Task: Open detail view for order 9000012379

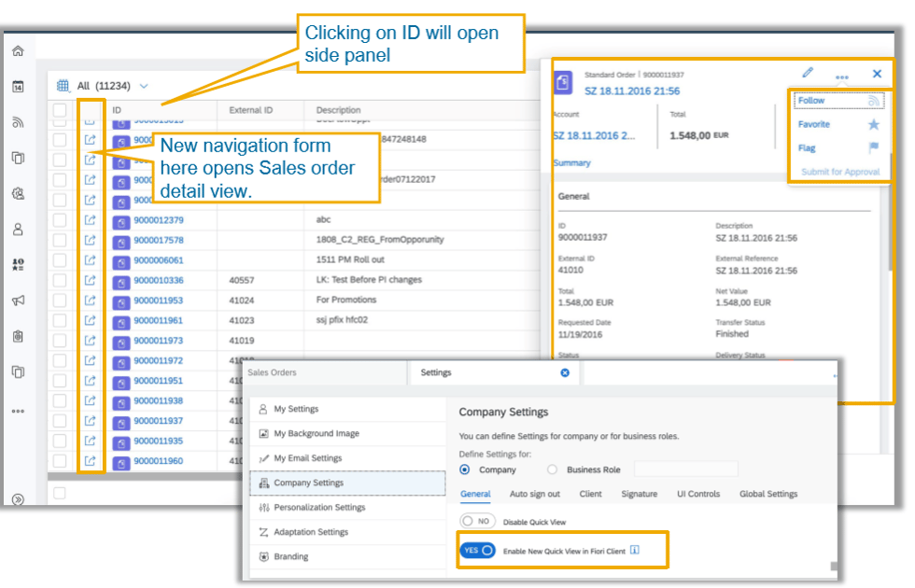Action: 90,220
